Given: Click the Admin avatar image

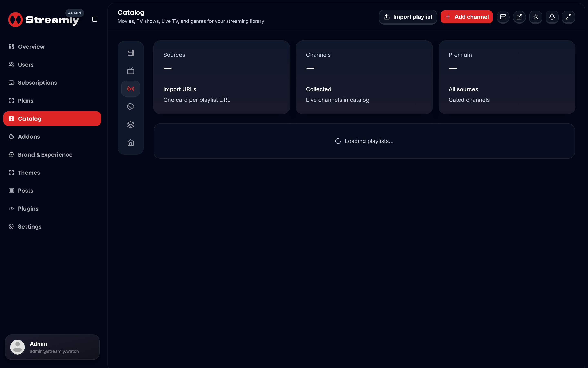Looking at the screenshot, I should [18, 347].
